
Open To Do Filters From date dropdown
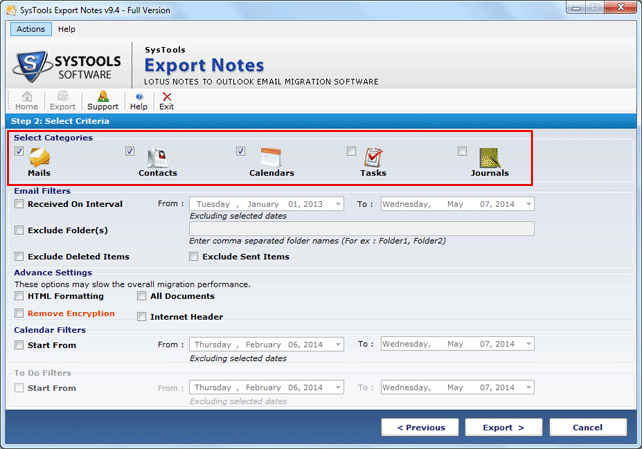click(x=338, y=387)
